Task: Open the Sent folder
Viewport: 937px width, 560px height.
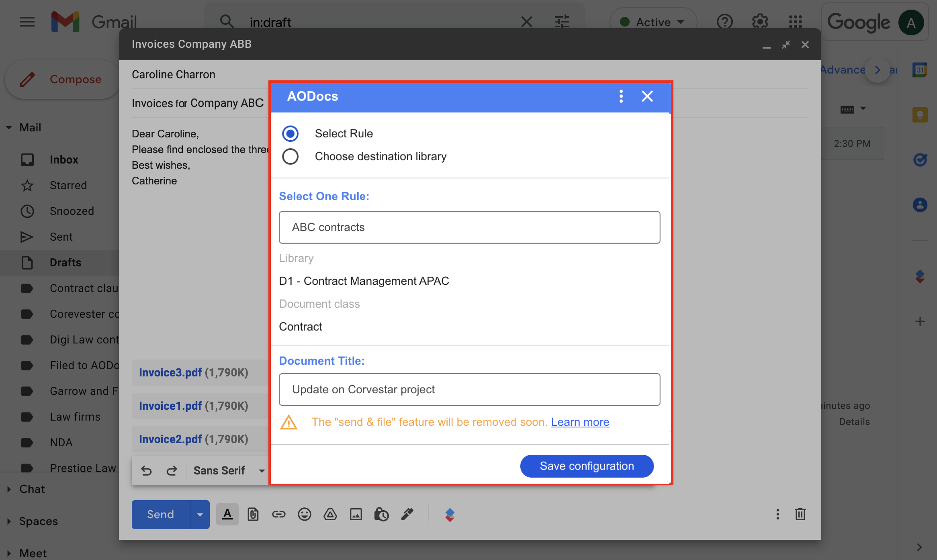Action: 60,237
